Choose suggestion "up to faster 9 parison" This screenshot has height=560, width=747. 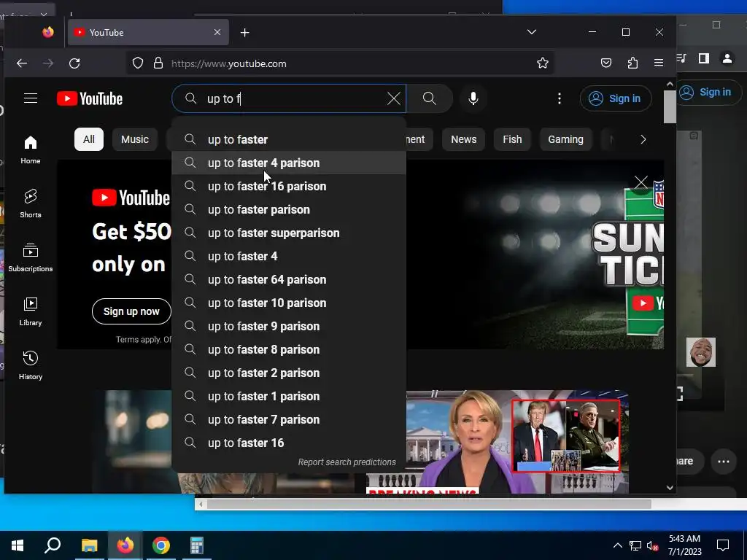289,326
